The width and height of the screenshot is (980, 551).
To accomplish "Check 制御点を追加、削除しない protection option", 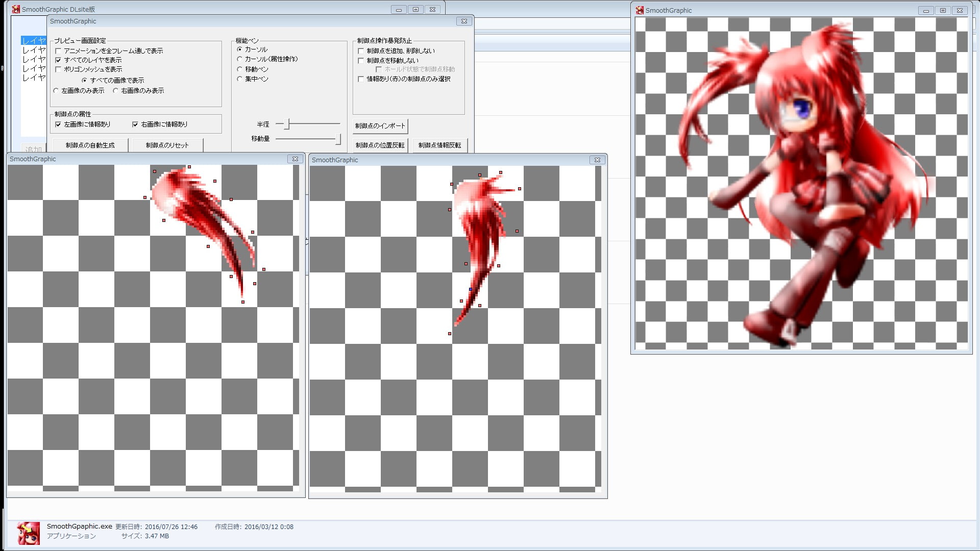I will (x=361, y=51).
